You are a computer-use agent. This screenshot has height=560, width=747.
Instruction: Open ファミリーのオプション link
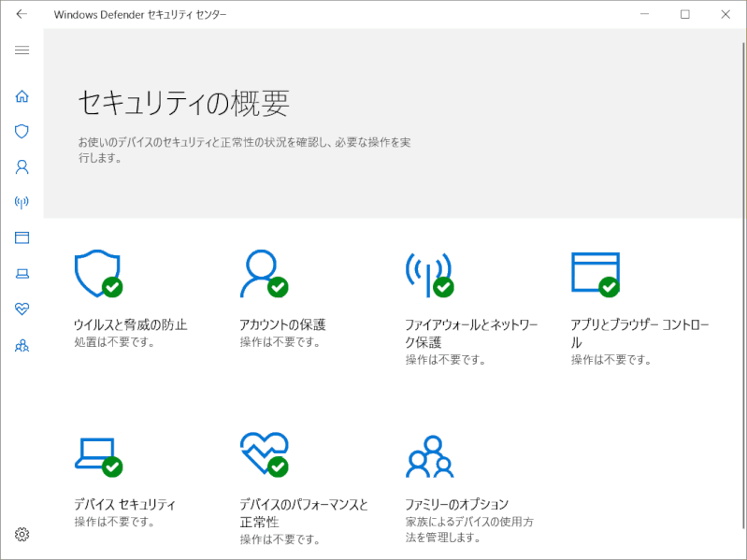coord(457,504)
